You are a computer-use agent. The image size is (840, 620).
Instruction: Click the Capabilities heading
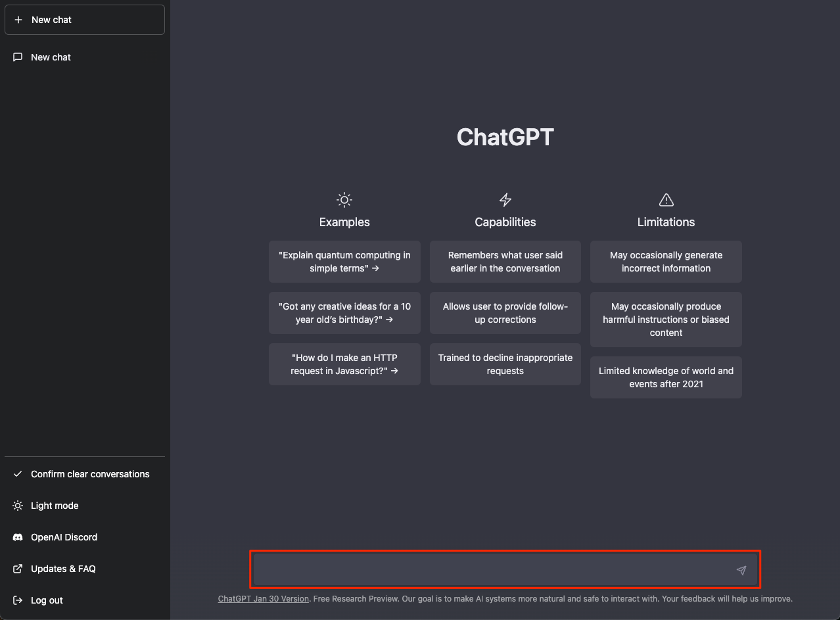[x=505, y=222]
